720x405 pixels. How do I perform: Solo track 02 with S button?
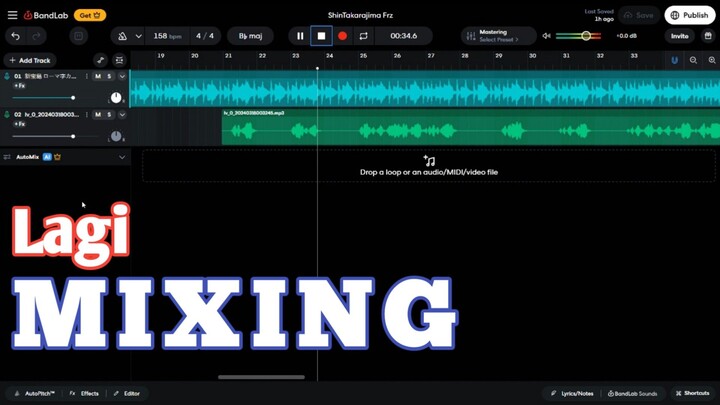pos(109,115)
